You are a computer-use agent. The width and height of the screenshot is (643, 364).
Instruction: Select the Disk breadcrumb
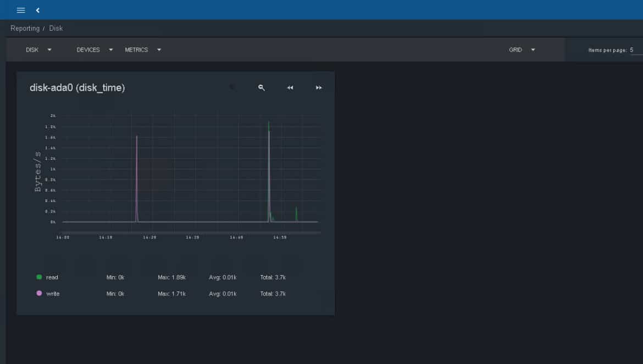(x=56, y=28)
